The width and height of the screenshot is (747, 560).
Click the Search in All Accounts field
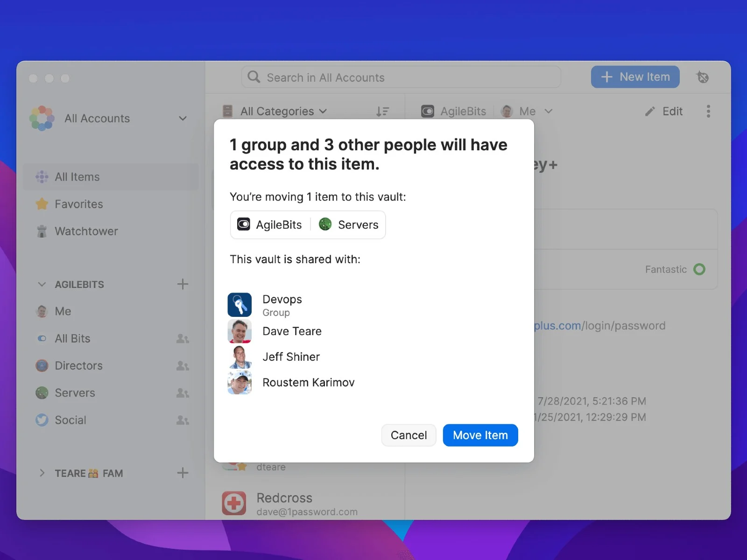[x=401, y=77]
